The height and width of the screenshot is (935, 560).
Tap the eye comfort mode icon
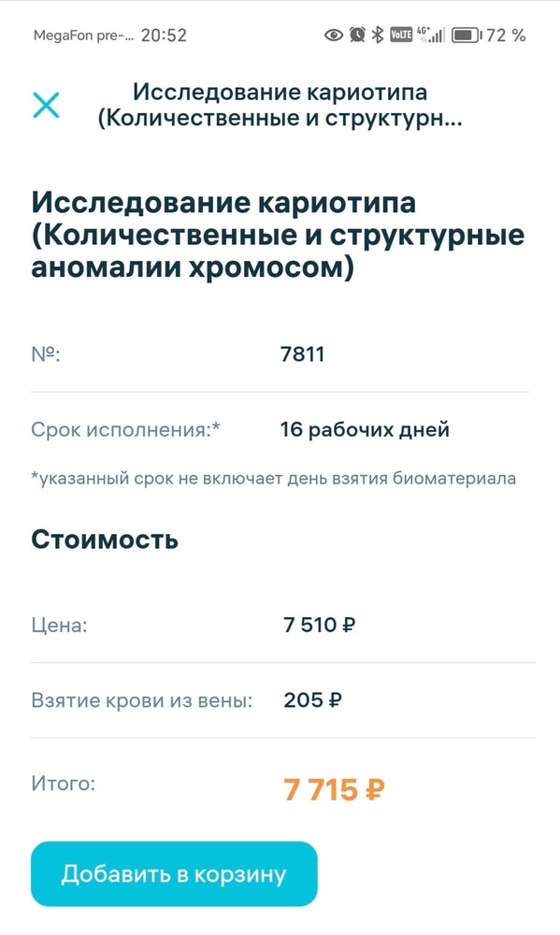332,35
